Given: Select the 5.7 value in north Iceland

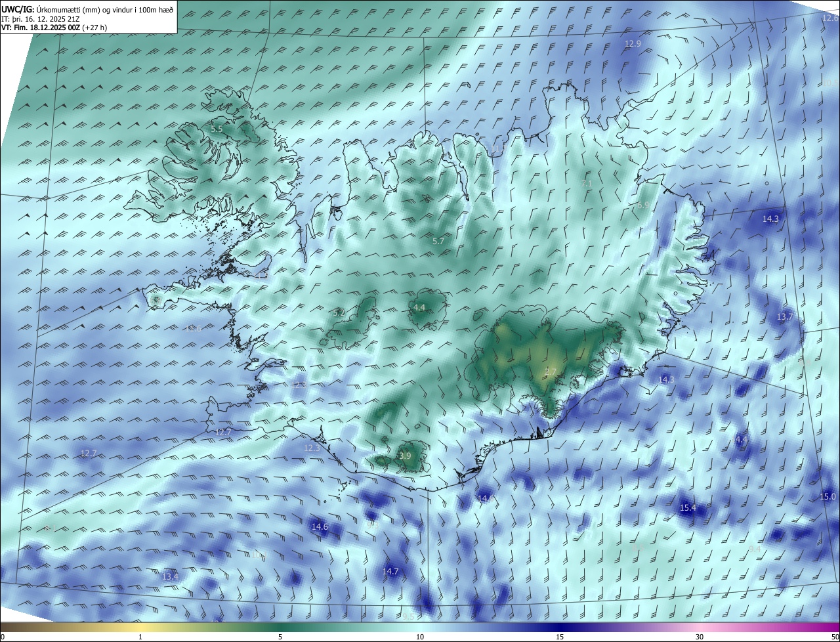Looking at the screenshot, I should tap(438, 242).
